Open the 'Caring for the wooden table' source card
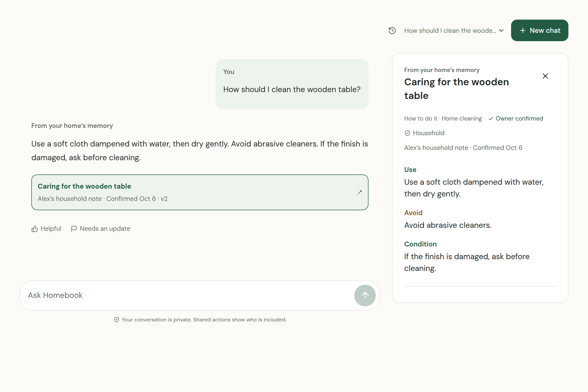This screenshot has height=392, width=588. 200,192
